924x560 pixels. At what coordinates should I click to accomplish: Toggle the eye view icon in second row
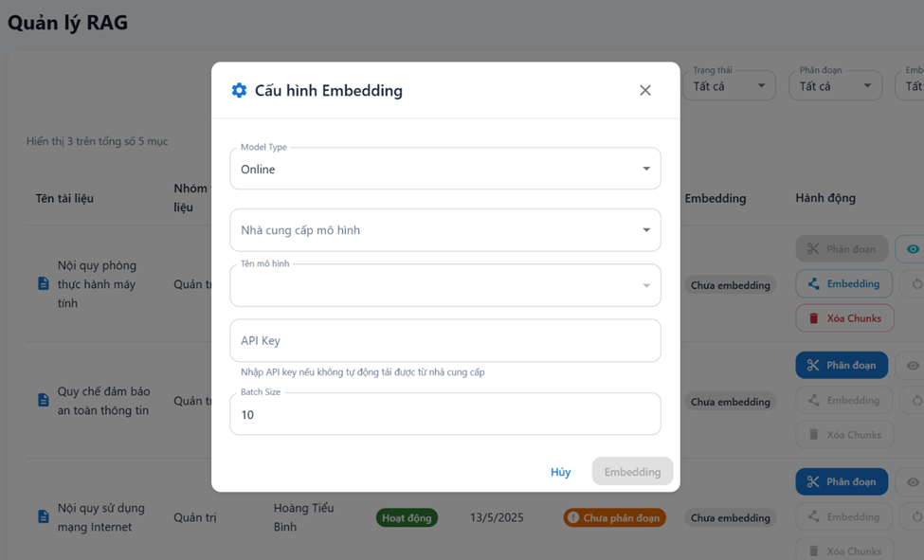(x=912, y=365)
